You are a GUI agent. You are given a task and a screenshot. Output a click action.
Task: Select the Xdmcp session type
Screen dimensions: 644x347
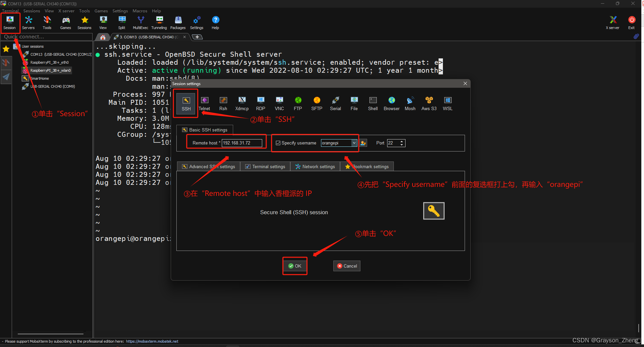click(x=242, y=103)
